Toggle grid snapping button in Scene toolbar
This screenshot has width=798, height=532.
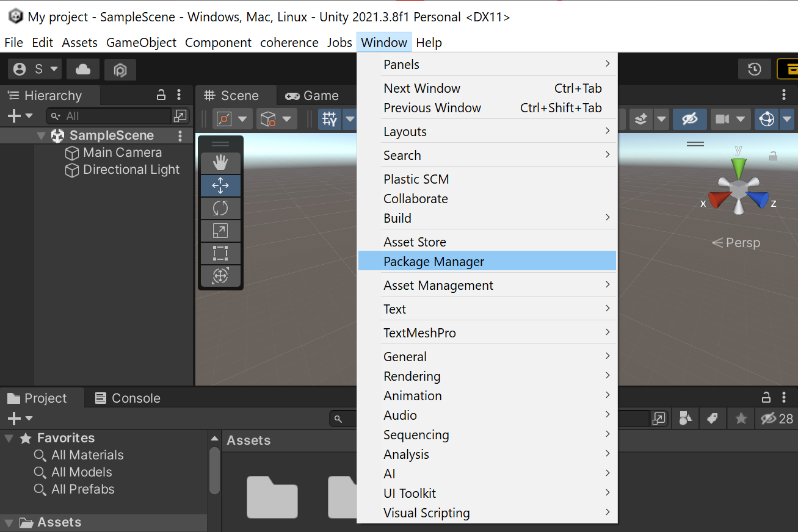pyautogui.click(x=330, y=119)
